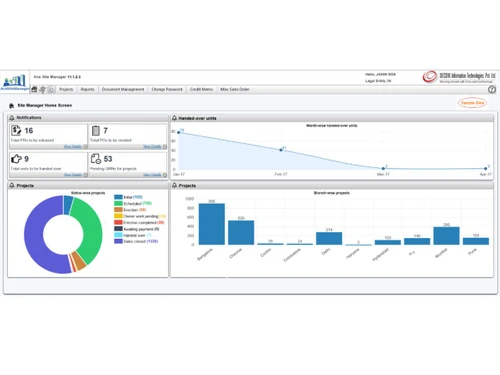Click the Apr 17 data point on line chart
500x375 pixels.
pyautogui.click(x=486, y=168)
